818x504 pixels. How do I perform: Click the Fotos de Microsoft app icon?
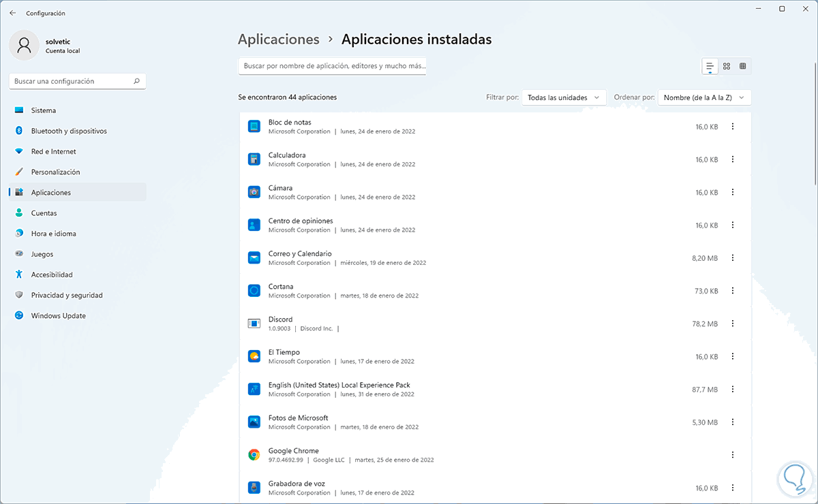254,422
